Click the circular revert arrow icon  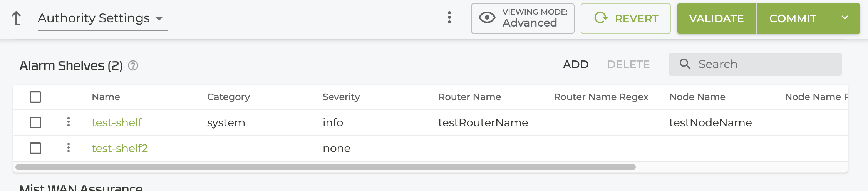600,18
